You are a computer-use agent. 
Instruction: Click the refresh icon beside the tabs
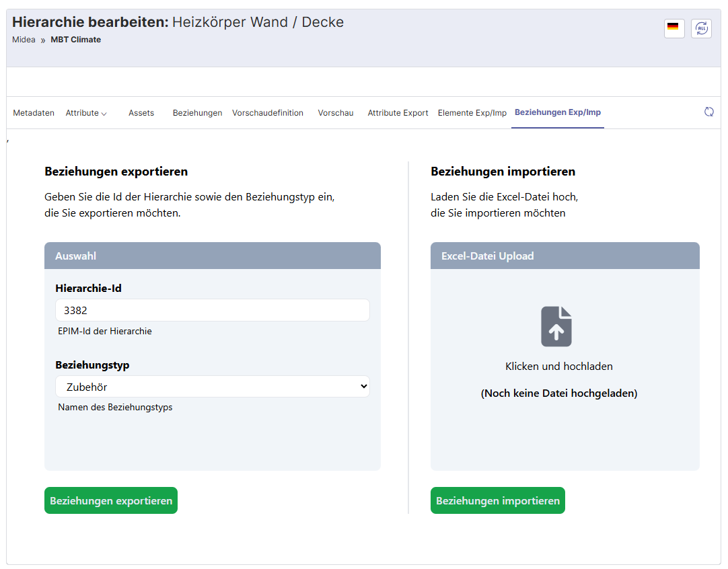pos(708,112)
